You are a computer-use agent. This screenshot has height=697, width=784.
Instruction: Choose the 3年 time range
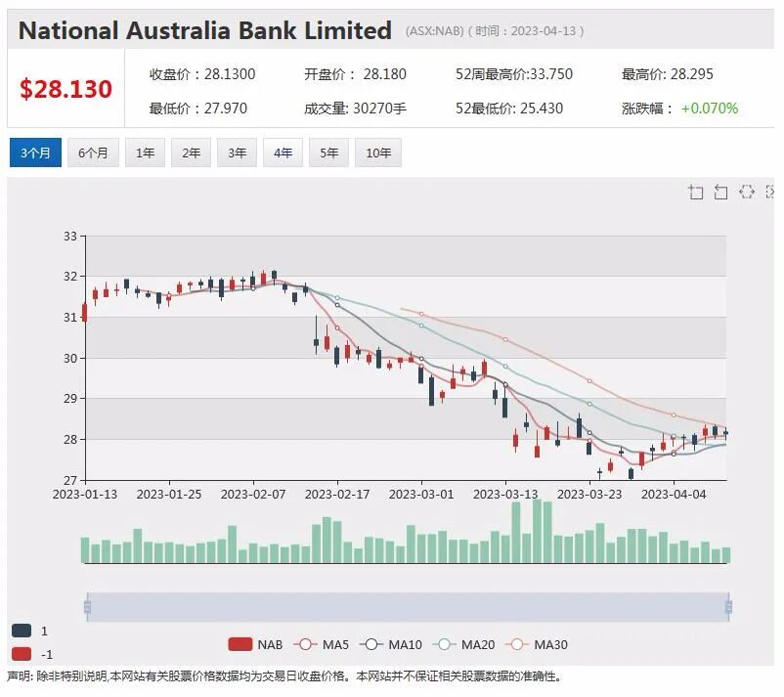tap(237, 152)
